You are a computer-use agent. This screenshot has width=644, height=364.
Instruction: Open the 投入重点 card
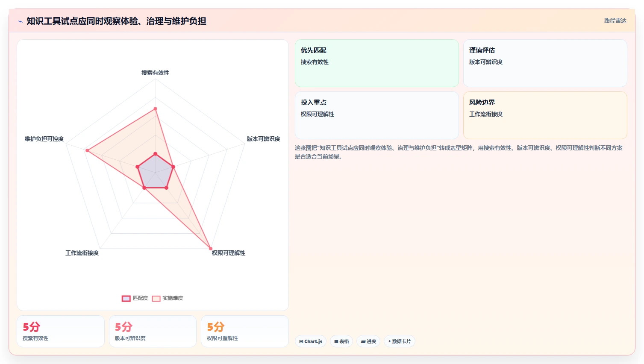tap(376, 115)
